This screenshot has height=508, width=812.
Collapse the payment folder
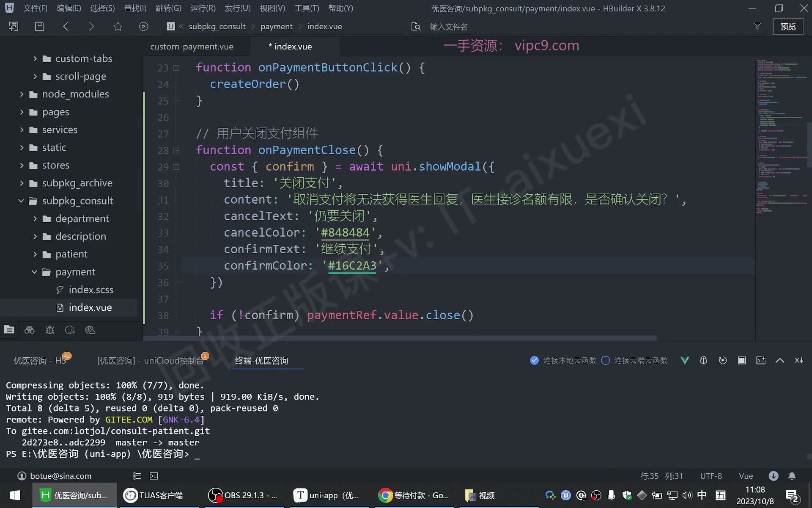(35, 272)
